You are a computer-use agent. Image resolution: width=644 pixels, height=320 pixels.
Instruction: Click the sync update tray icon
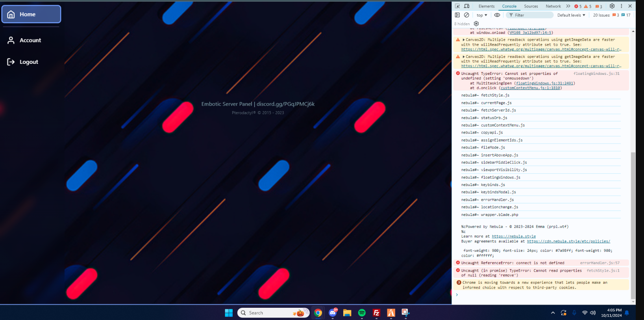point(564,313)
